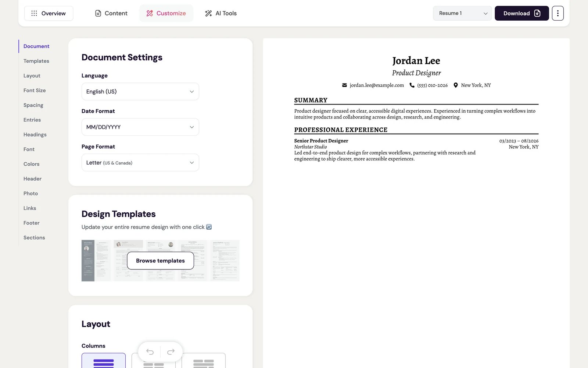Open the Language dropdown English (US)

[140, 92]
